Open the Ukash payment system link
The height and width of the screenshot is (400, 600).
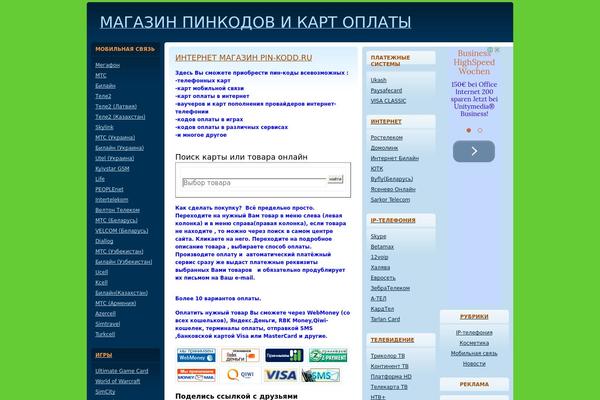[x=378, y=80]
